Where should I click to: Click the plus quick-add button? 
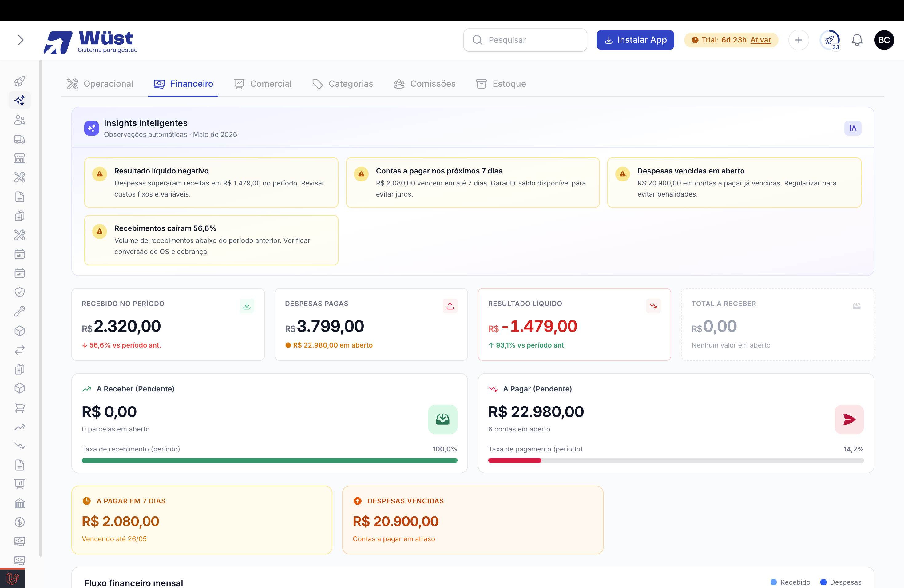(x=799, y=40)
